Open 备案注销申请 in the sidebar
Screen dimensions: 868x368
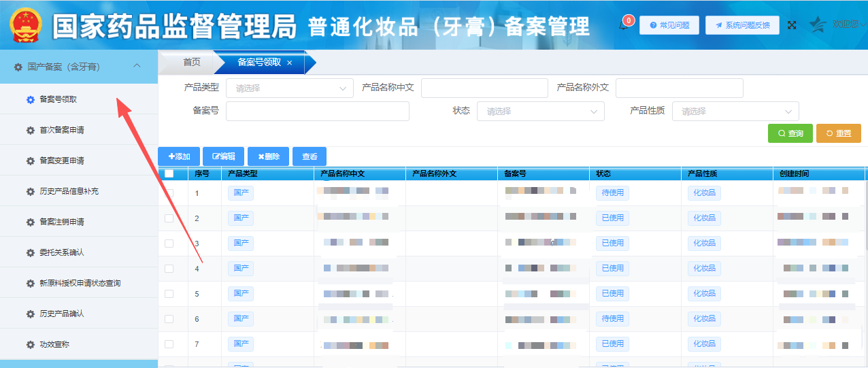79,222
